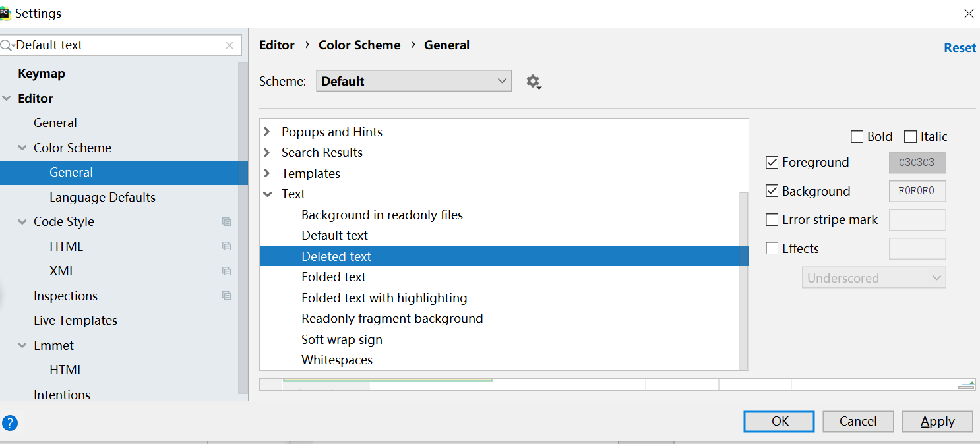This screenshot has height=444, width=980.
Task: Open the scheme actions gear menu
Action: pos(533,81)
